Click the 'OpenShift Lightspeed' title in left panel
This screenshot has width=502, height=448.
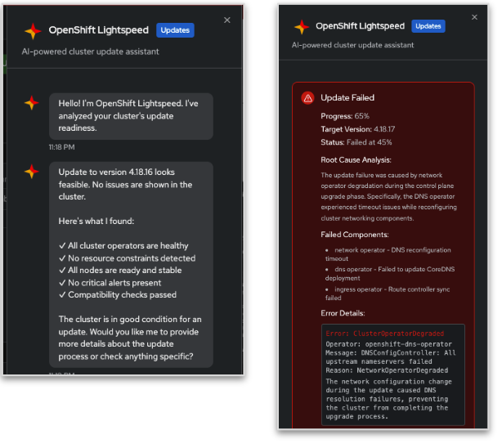[x=99, y=30]
